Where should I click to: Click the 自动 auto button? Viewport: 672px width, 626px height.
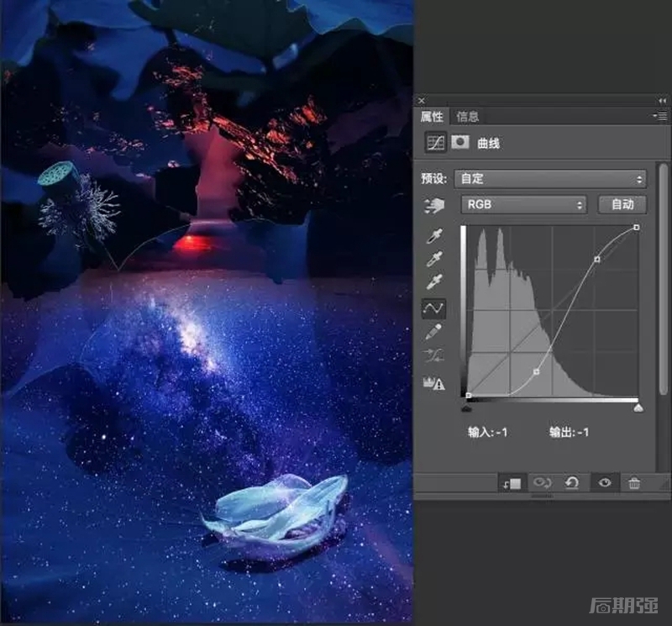point(622,204)
